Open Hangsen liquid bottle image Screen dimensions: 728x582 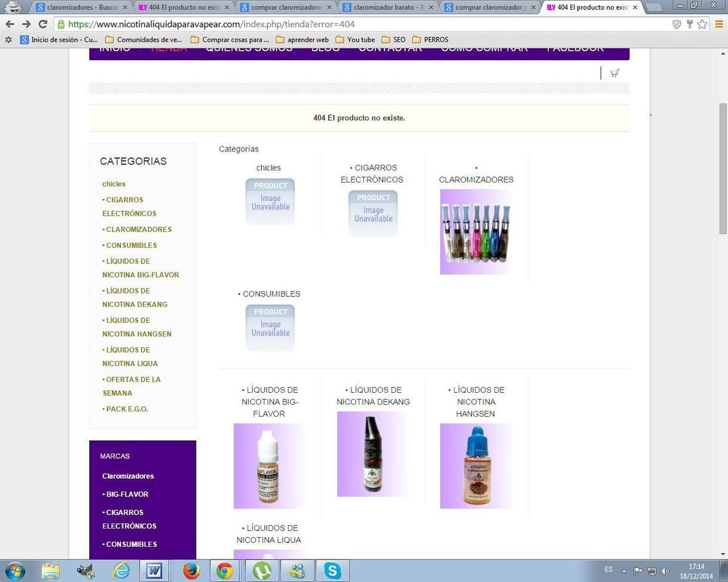(x=476, y=466)
